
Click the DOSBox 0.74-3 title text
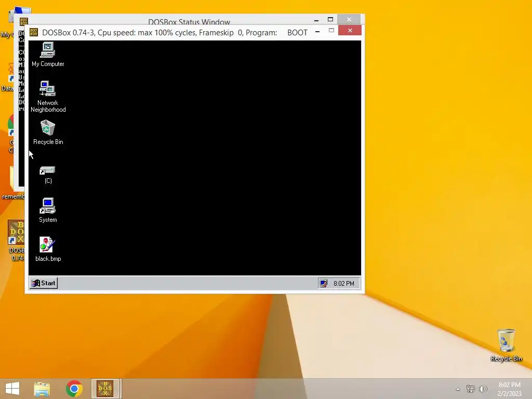click(175, 33)
